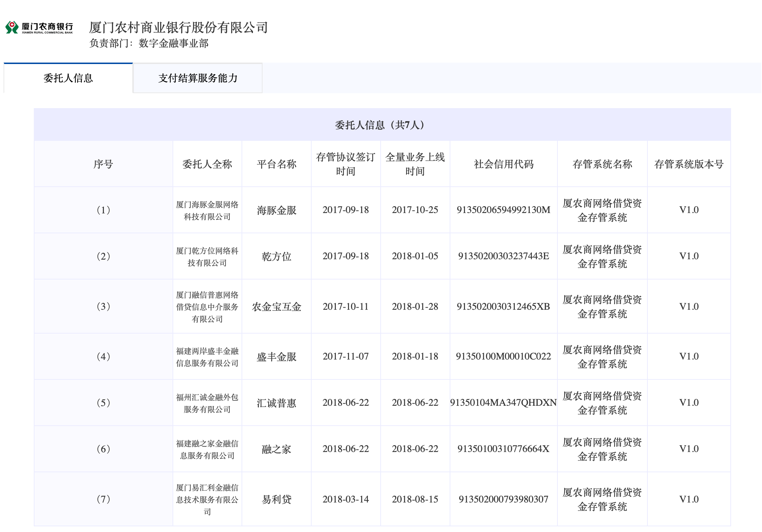
Task: Select 厦门海豚金服网络科技有限公司 cell
Action: pos(207,211)
